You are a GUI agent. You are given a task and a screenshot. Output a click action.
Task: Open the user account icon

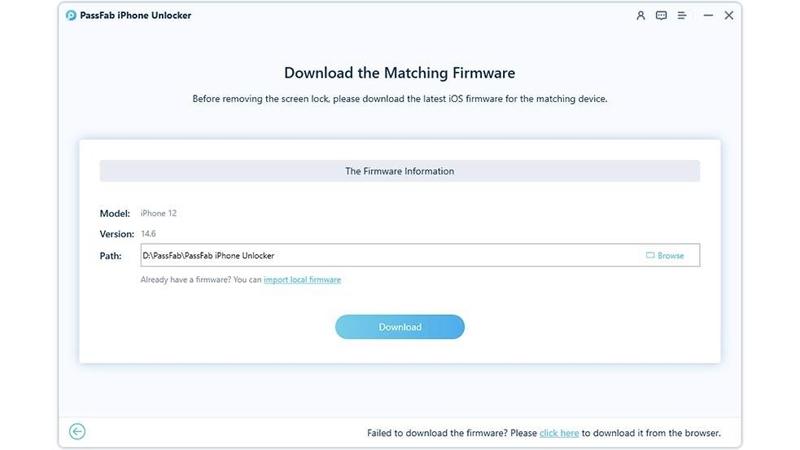click(640, 16)
